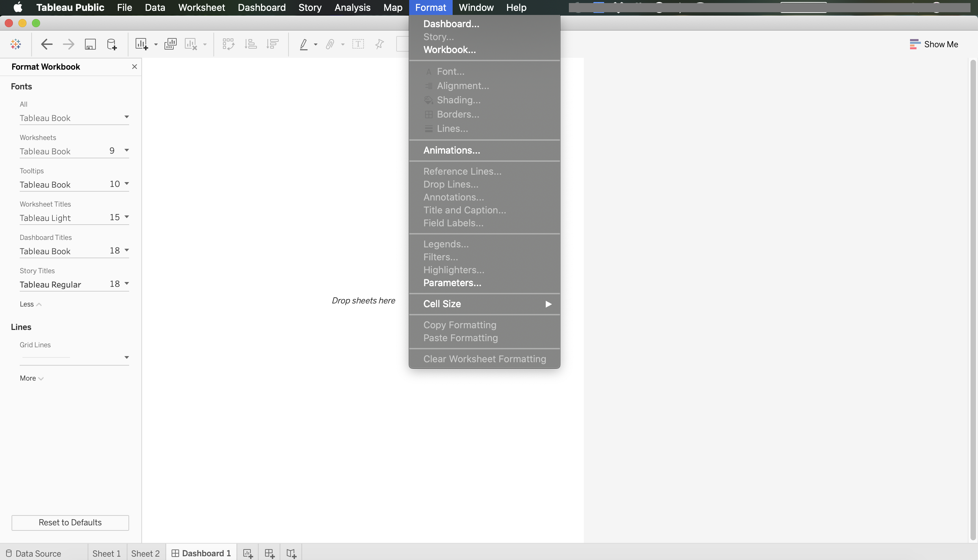
Task: Click the new worksheet chart icon
Action: (141, 44)
